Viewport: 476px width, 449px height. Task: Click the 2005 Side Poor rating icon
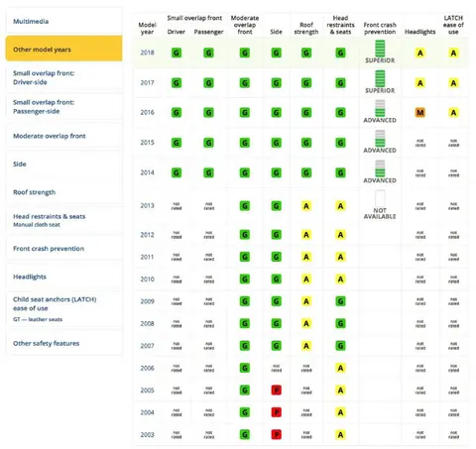point(277,391)
